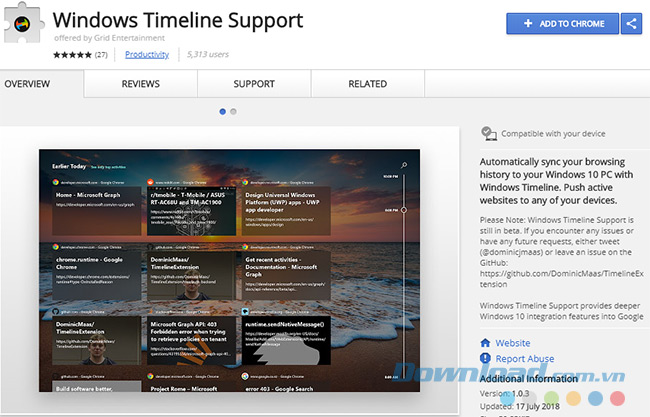Click the Windows Timeline Support extension icon
The width and height of the screenshot is (650, 417).
pyautogui.click(x=23, y=23)
